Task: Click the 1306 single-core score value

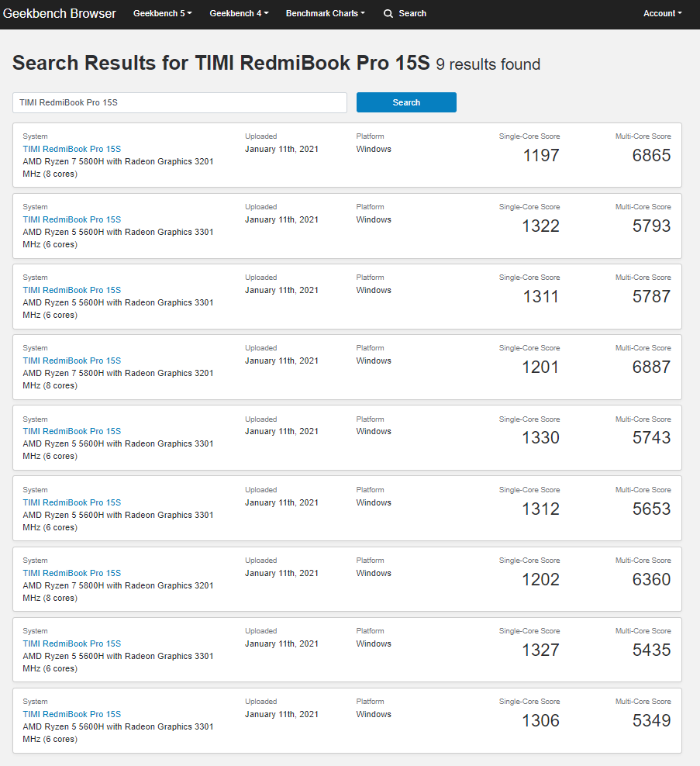Action: click(540, 720)
